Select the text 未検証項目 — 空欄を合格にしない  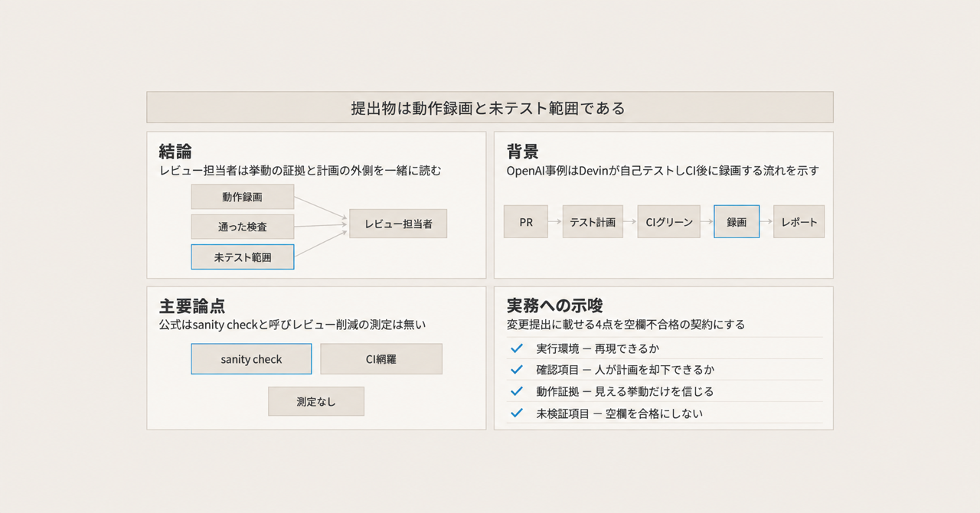pos(619,413)
